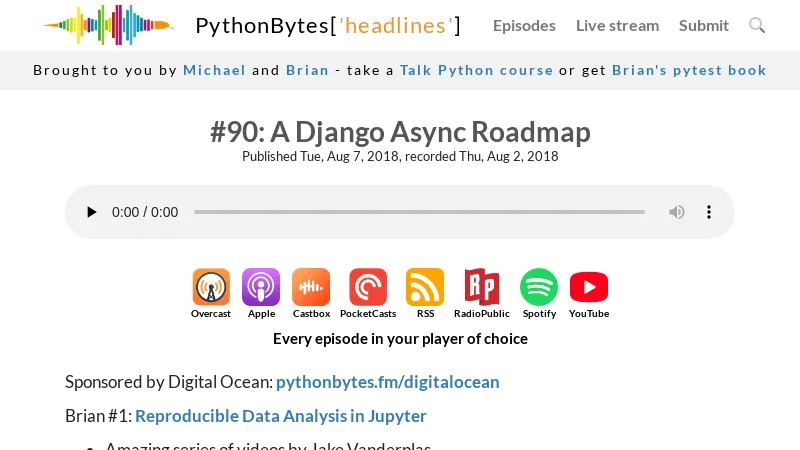Screen dimensions: 800x450
Task: Open the PocketCasts player icon
Action: click(x=368, y=287)
